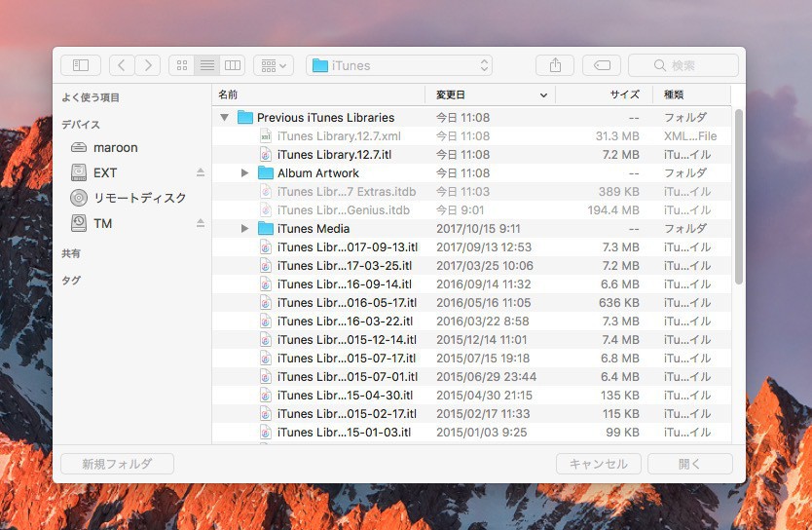Select the iTunes Libr...017-09-13.itl file

(x=472, y=247)
